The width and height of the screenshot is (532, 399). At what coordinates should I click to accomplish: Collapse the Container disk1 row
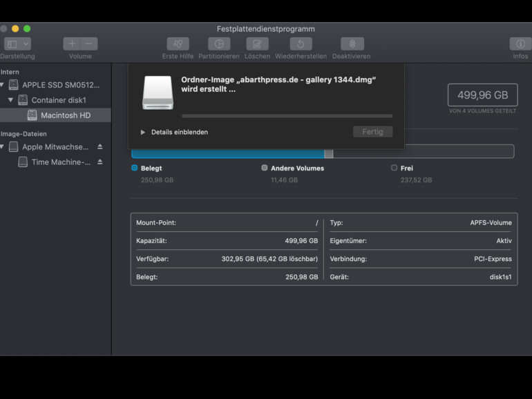pyautogui.click(x=10, y=100)
